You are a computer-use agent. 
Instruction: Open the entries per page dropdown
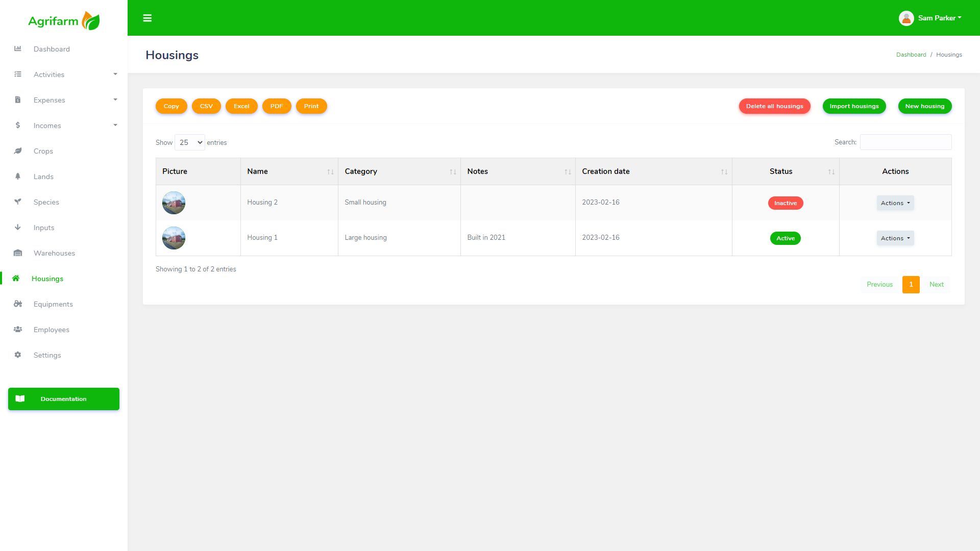click(x=190, y=142)
